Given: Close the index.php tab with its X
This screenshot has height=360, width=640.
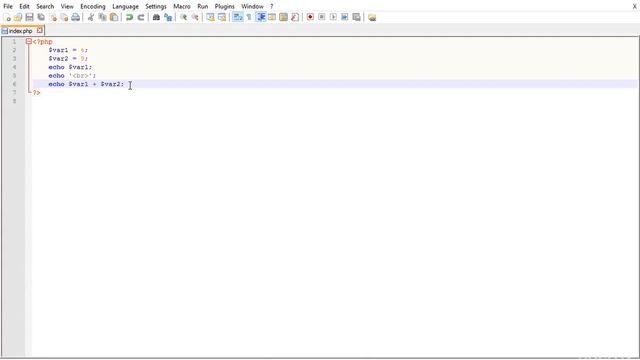Looking at the screenshot, I should coord(40,30).
